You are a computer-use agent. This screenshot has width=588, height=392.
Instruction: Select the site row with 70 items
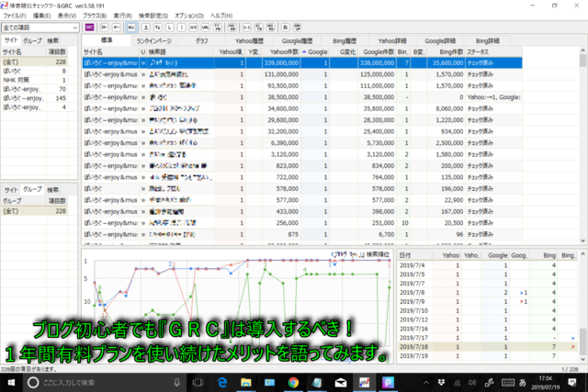(35, 89)
